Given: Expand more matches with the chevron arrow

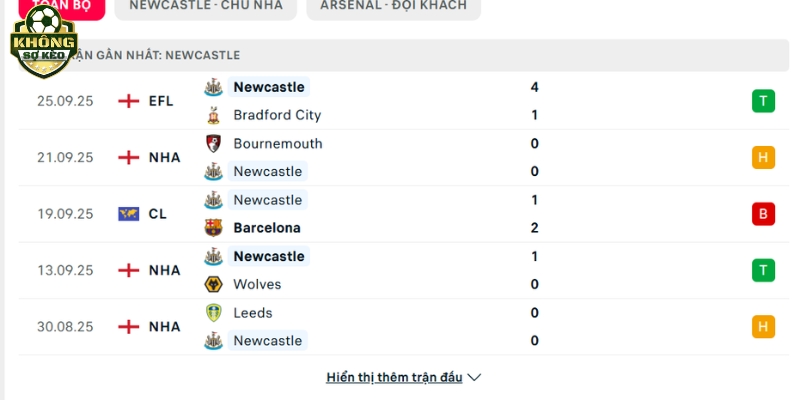Looking at the screenshot, I should click(474, 378).
